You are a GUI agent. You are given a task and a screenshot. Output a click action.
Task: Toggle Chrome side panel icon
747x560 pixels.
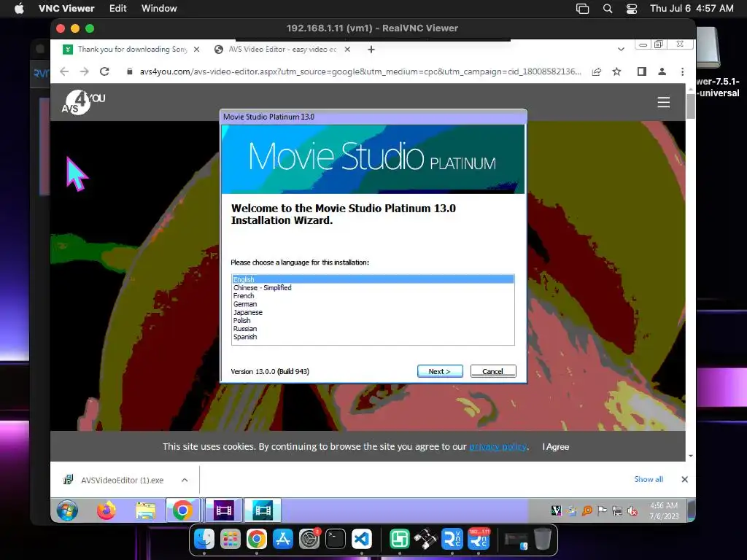click(x=642, y=71)
